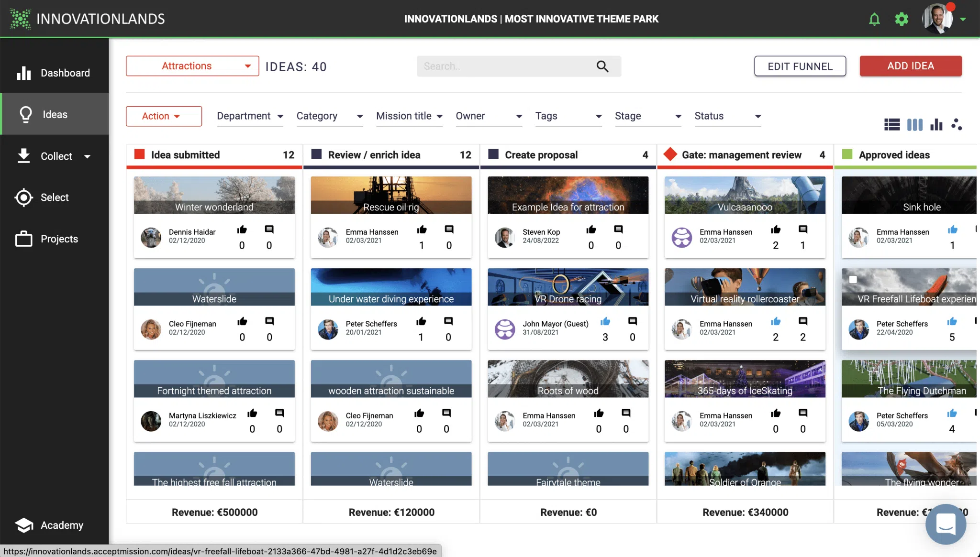The height and width of the screenshot is (557, 980).
Task: Open Select in the sidebar
Action: [55, 197]
